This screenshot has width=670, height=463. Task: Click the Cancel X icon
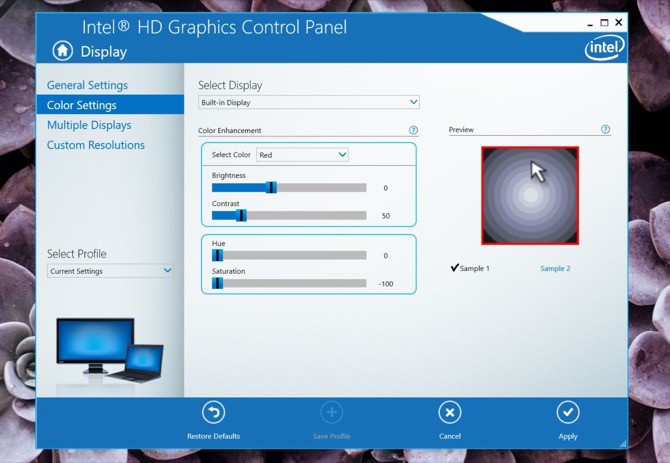click(x=450, y=413)
